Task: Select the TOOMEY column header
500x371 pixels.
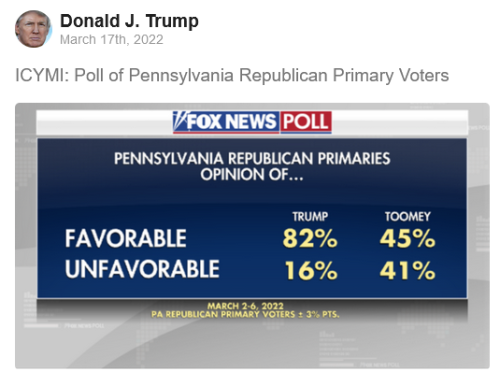Action: click(x=408, y=217)
